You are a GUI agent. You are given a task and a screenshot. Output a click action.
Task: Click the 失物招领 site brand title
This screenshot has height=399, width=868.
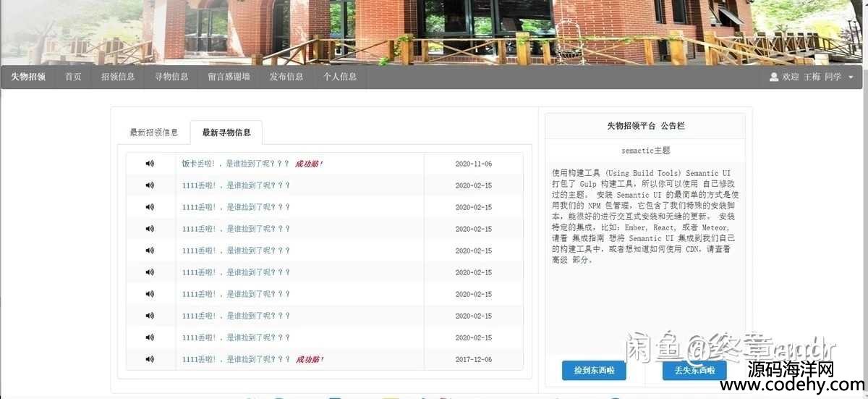pyautogui.click(x=28, y=77)
